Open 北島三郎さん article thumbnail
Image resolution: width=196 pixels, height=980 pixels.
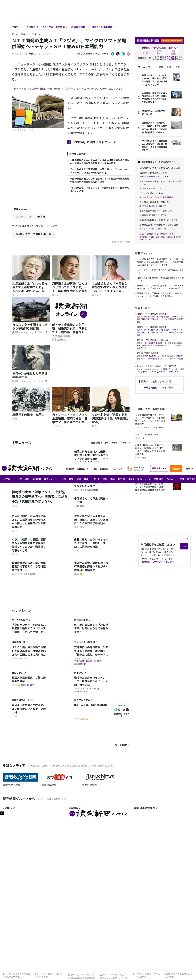[x=31, y=268]
